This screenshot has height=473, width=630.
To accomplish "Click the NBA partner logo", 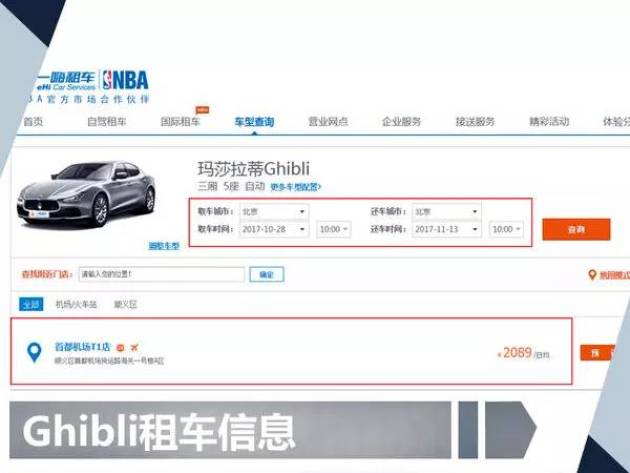I will pos(130,81).
